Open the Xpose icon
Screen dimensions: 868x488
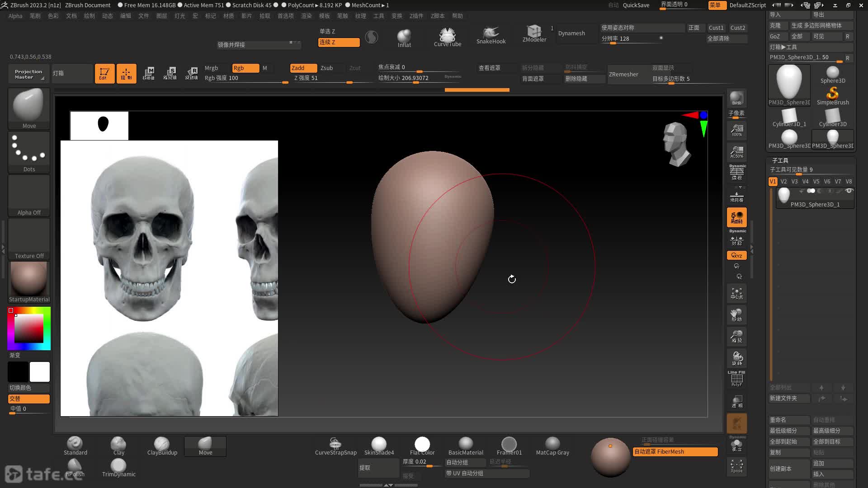point(736,466)
